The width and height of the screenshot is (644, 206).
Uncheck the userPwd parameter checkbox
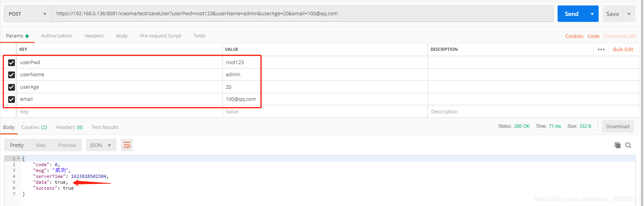(11, 63)
